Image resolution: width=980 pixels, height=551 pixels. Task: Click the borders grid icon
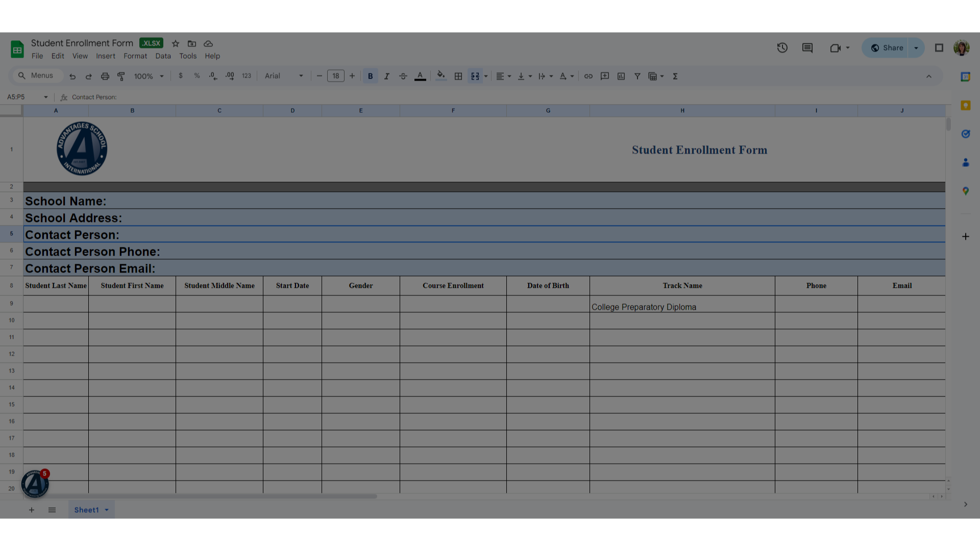458,76
